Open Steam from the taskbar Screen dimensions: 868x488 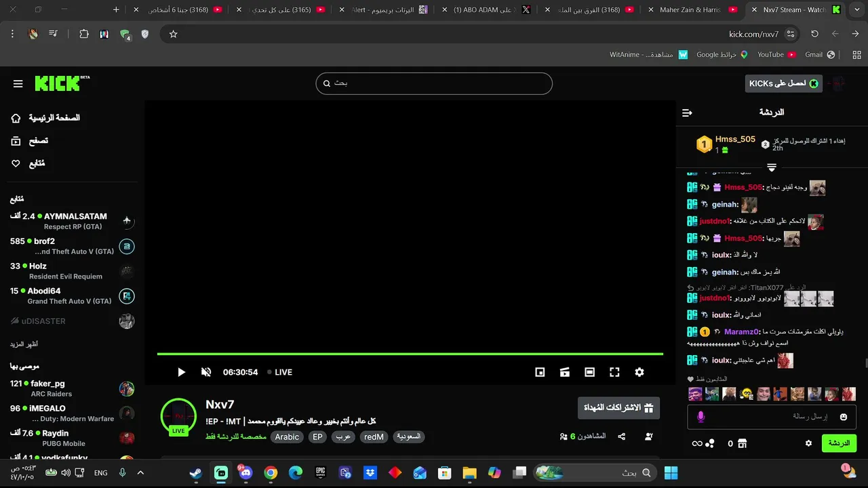(196, 473)
